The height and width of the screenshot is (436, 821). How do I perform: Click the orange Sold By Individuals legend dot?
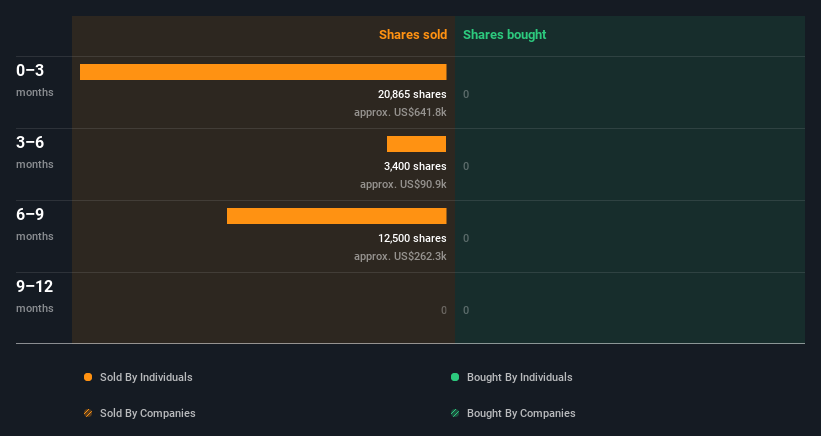tap(88, 377)
